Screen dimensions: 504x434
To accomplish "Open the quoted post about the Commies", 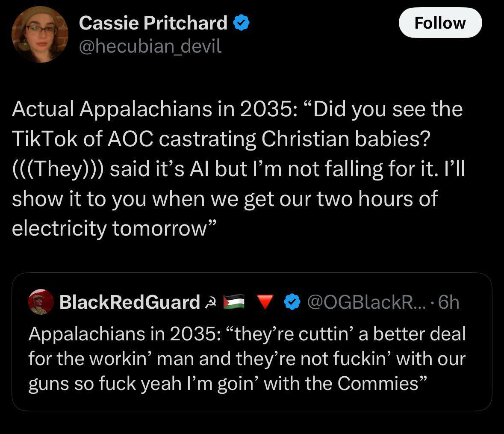I will point(251,359).
